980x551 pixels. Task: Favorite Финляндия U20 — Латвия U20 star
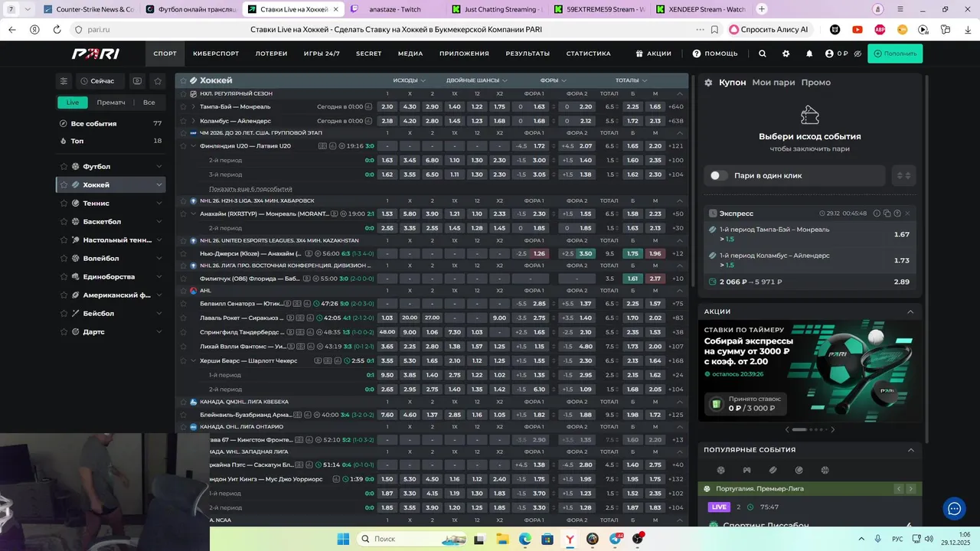pyautogui.click(x=183, y=145)
